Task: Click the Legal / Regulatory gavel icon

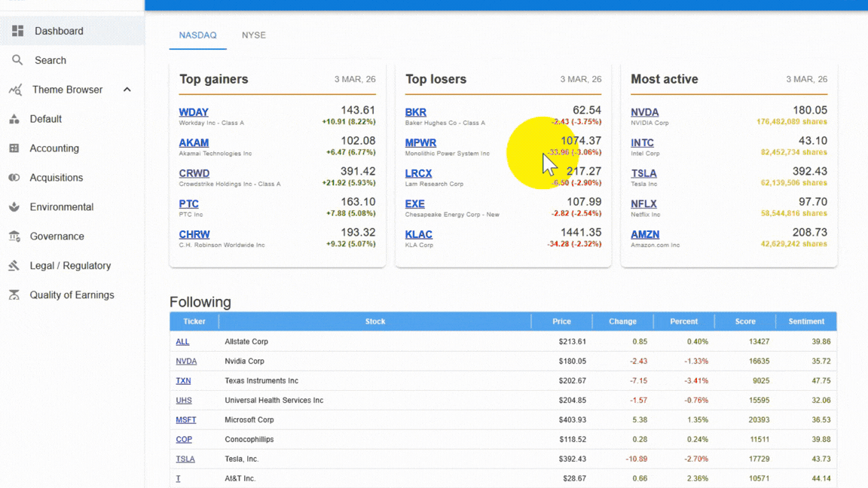Action: (x=14, y=266)
